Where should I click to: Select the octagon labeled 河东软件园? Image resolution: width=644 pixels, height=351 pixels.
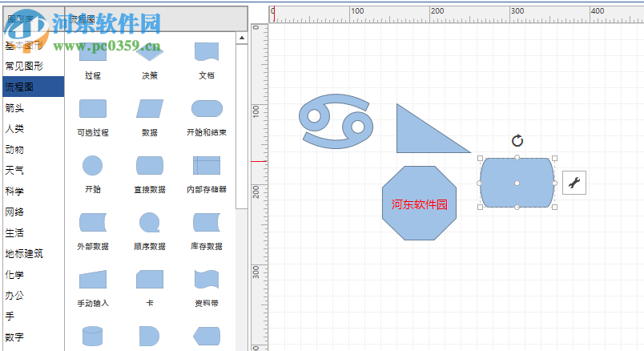click(x=420, y=203)
